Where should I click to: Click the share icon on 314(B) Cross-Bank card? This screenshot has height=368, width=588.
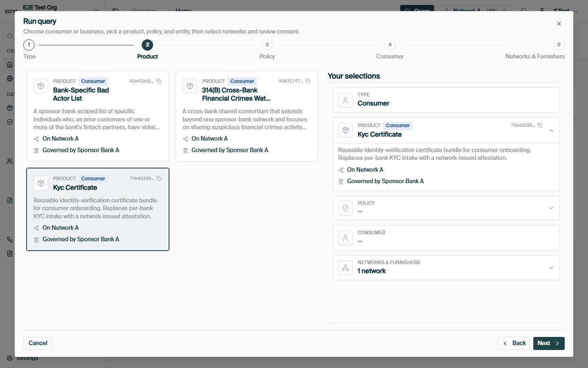[185, 139]
